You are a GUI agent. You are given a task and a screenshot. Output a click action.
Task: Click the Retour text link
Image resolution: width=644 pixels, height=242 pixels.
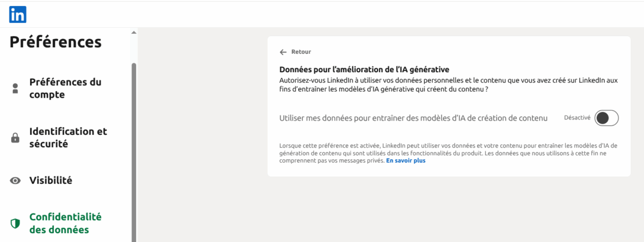(301, 52)
